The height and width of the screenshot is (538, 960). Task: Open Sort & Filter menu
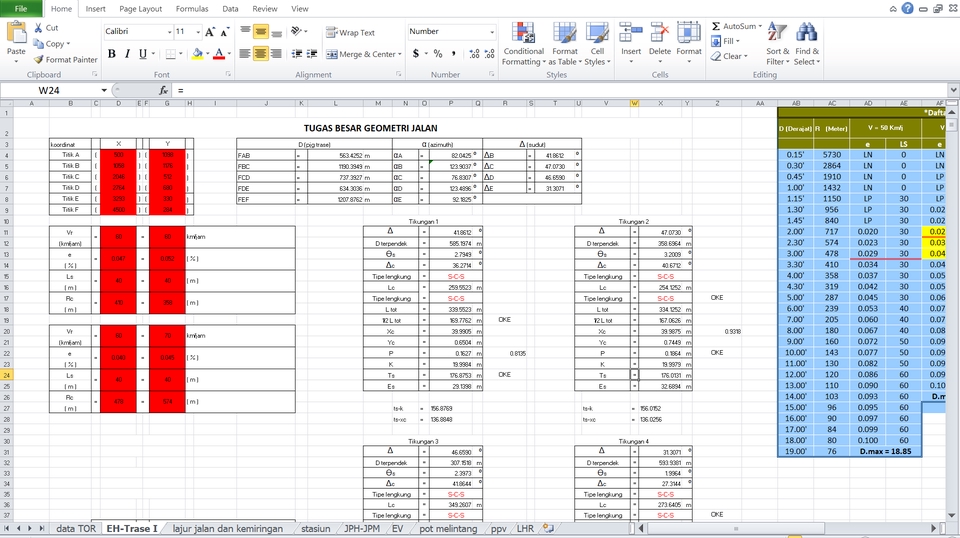[x=778, y=43]
